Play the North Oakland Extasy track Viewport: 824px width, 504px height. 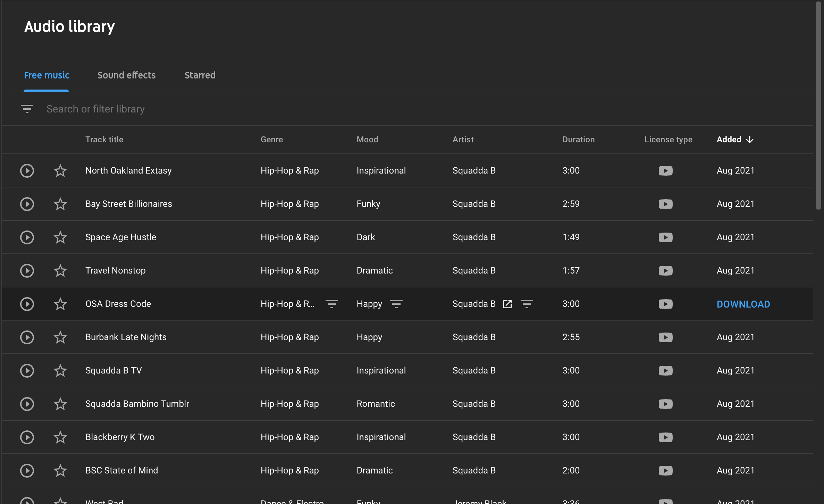tap(27, 170)
